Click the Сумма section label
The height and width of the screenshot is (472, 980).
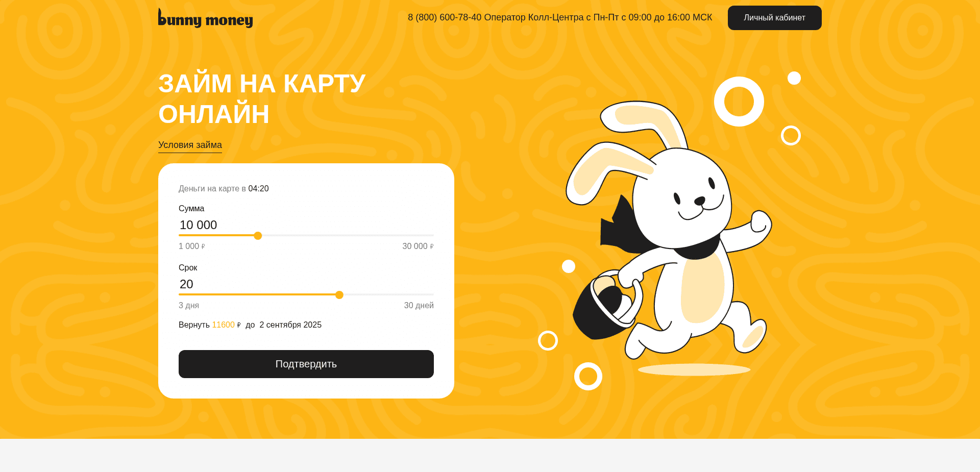191,208
